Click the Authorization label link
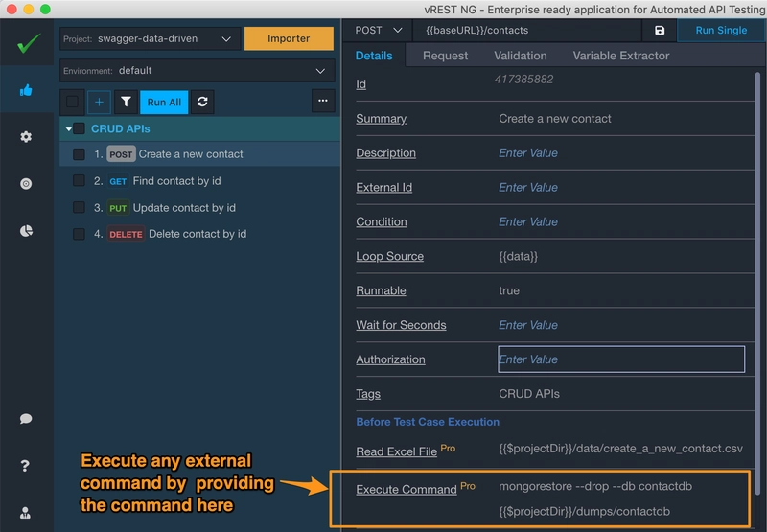This screenshot has height=532, width=767. click(390, 359)
